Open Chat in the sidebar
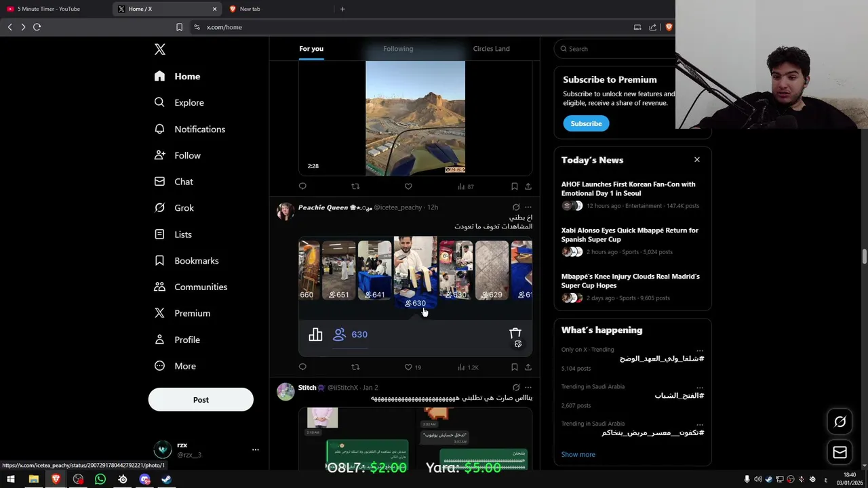This screenshot has height=488, width=868. pos(174,182)
